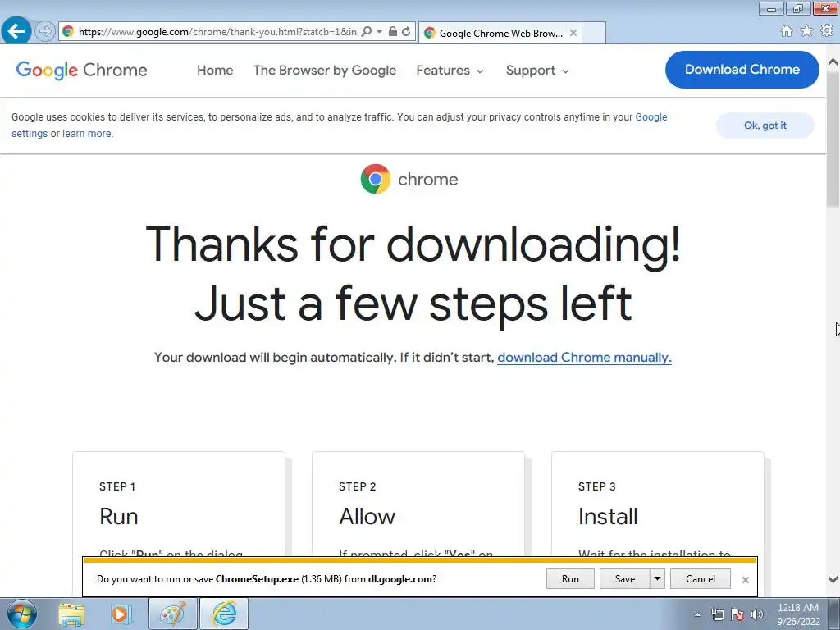Open The Browser by Google page
Screen dimensions: 840x630
[x=325, y=71]
